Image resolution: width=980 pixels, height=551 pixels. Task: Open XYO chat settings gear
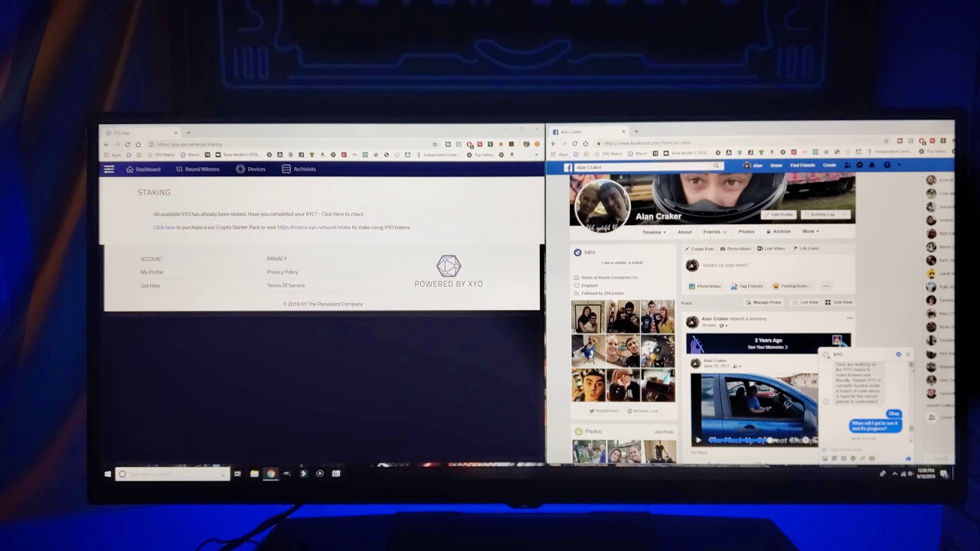[898, 354]
